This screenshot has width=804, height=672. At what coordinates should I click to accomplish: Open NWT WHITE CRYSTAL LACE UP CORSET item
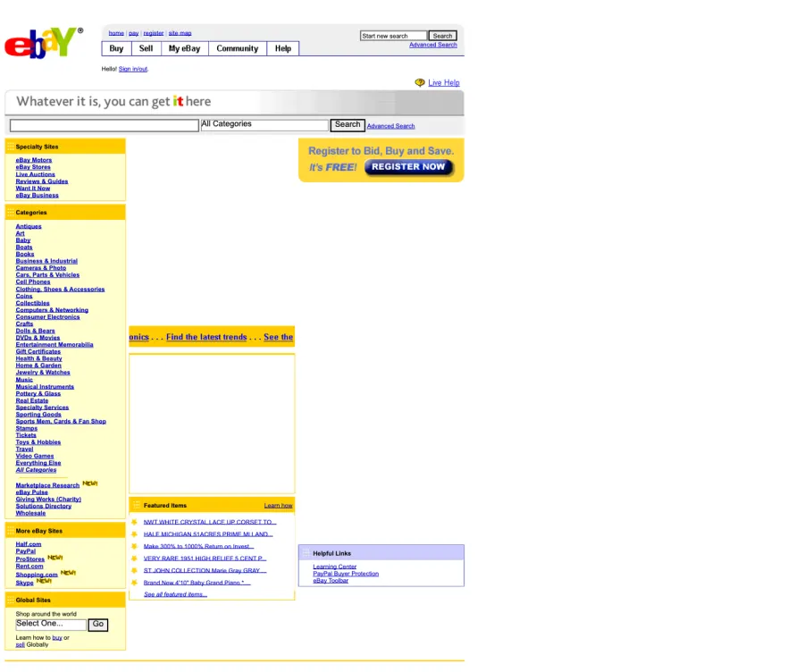[x=210, y=522]
